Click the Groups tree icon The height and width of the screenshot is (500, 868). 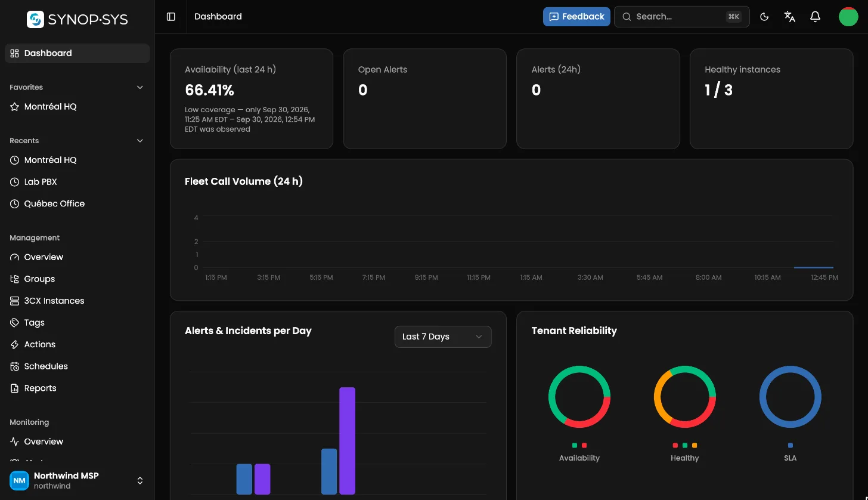click(x=15, y=279)
